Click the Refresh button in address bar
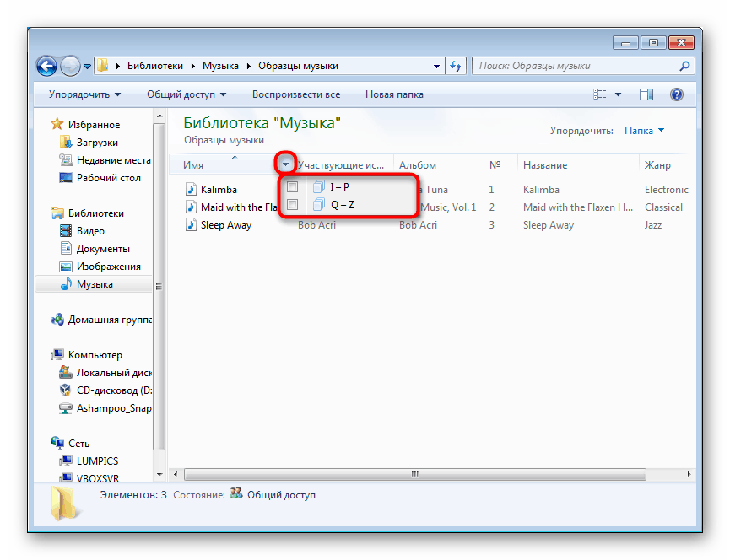The width and height of the screenshot is (730, 560). [456, 66]
